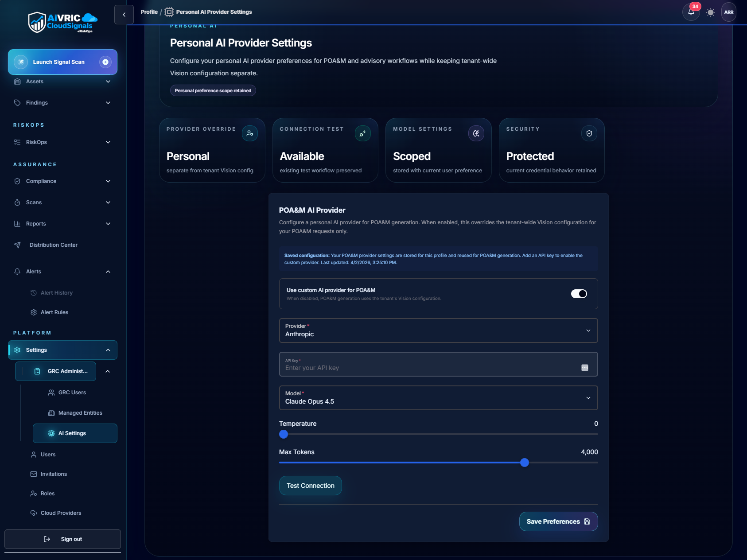Expand the RiskOps menu chevron
The image size is (747, 560).
tap(108, 142)
